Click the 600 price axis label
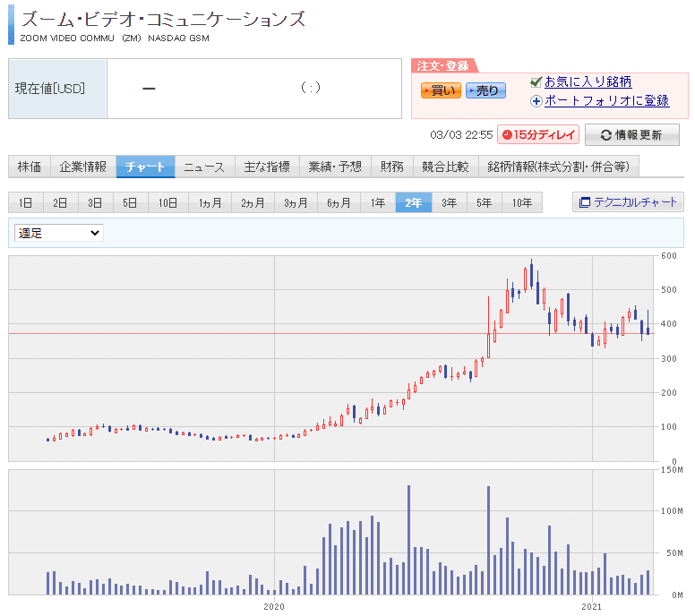 [669, 256]
